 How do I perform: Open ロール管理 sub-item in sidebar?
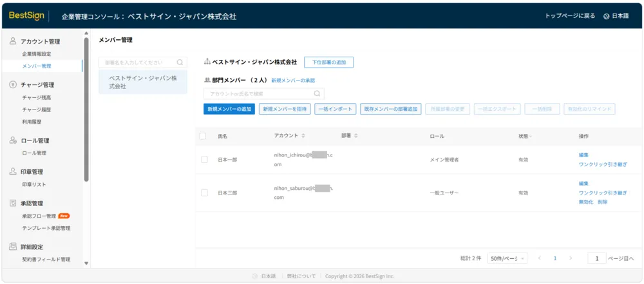click(34, 153)
